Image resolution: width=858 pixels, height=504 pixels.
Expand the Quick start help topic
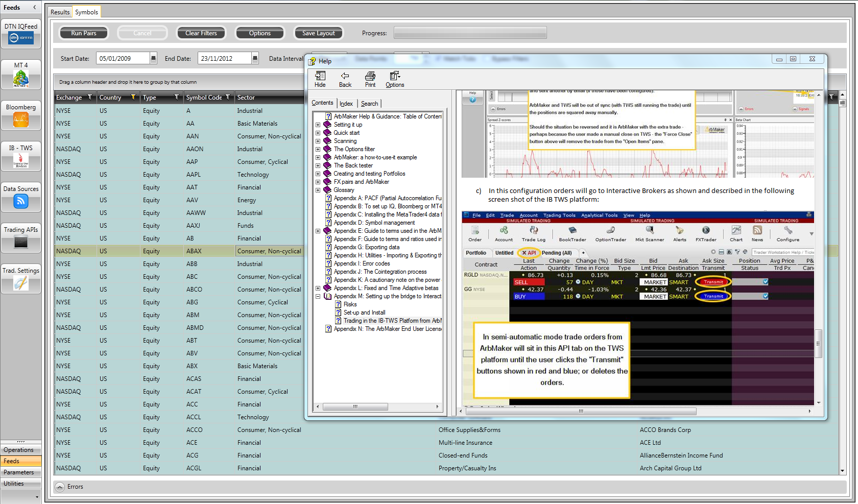(x=318, y=133)
